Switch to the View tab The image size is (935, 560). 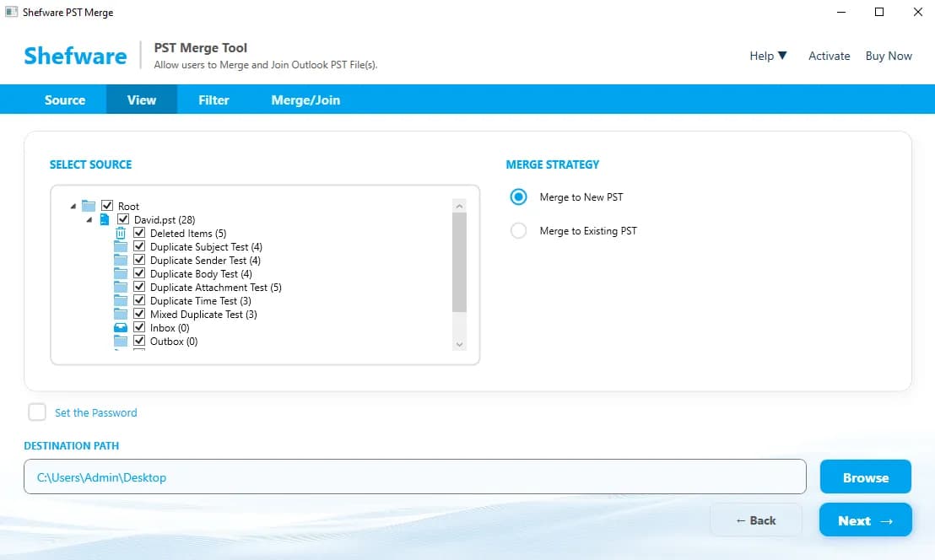[142, 100]
